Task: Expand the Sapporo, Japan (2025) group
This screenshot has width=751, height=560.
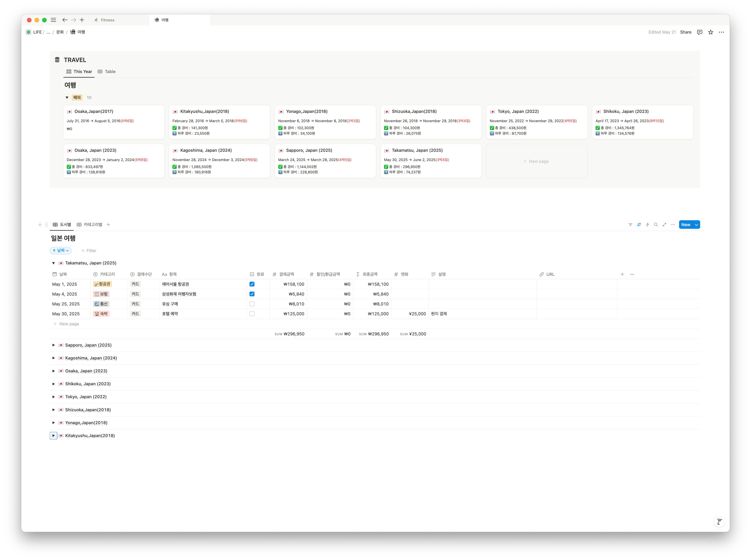Action: point(54,345)
